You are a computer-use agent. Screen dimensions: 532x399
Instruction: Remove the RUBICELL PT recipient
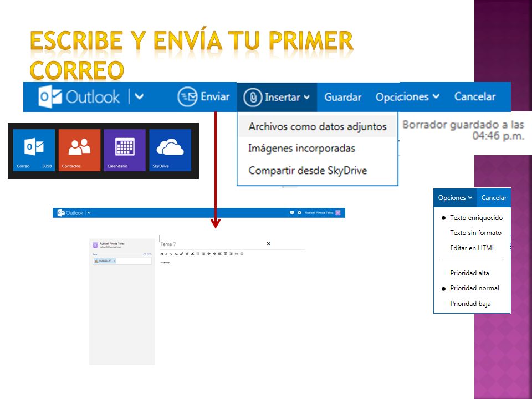[x=114, y=260]
